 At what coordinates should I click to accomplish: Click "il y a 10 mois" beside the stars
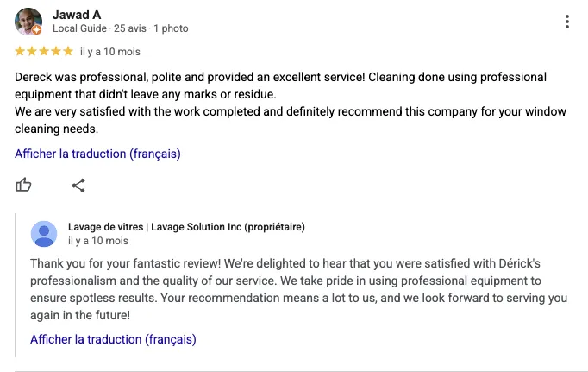[x=110, y=52]
